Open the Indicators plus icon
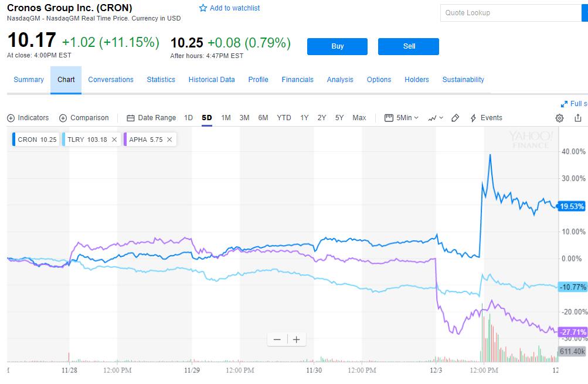 point(11,118)
